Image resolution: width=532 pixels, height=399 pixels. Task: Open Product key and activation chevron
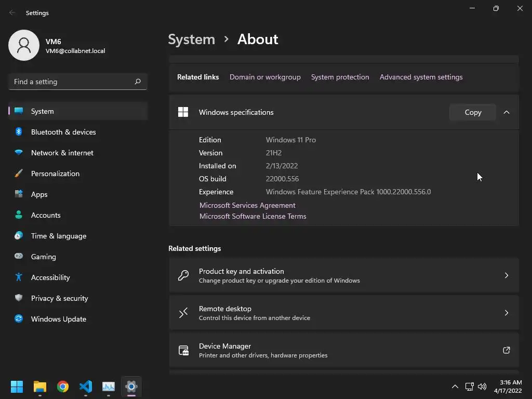click(506, 275)
